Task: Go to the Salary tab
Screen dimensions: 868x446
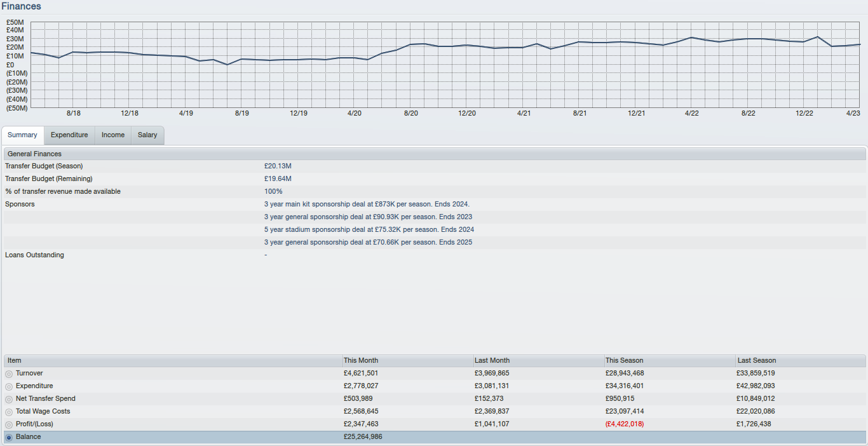Action: [x=147, y=135]
